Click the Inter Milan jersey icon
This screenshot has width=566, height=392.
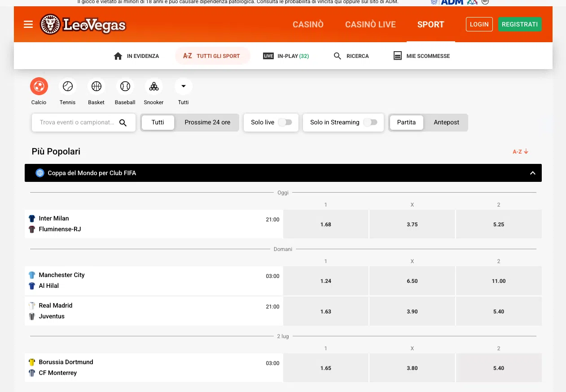coord(32,219)
